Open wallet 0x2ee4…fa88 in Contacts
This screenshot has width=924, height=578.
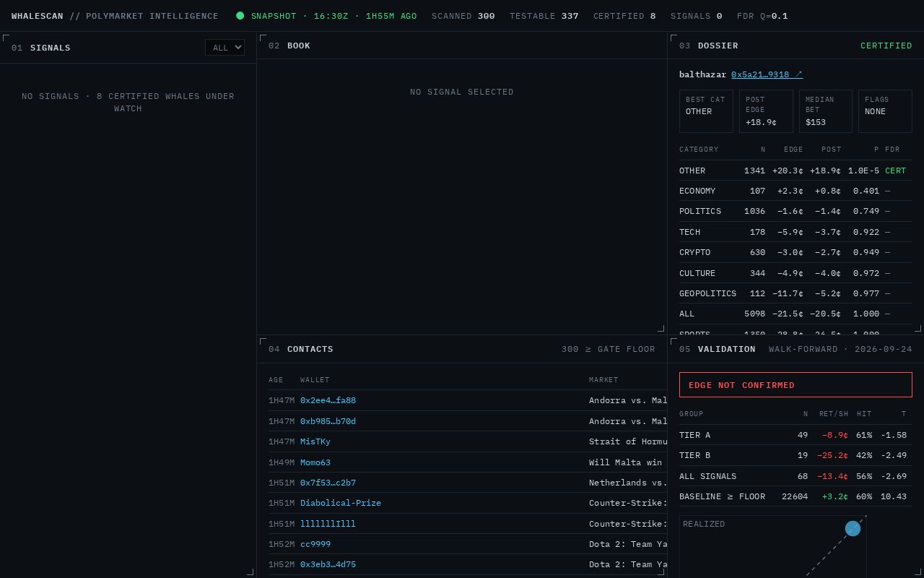pyautogui.click(x=328, y=400)
